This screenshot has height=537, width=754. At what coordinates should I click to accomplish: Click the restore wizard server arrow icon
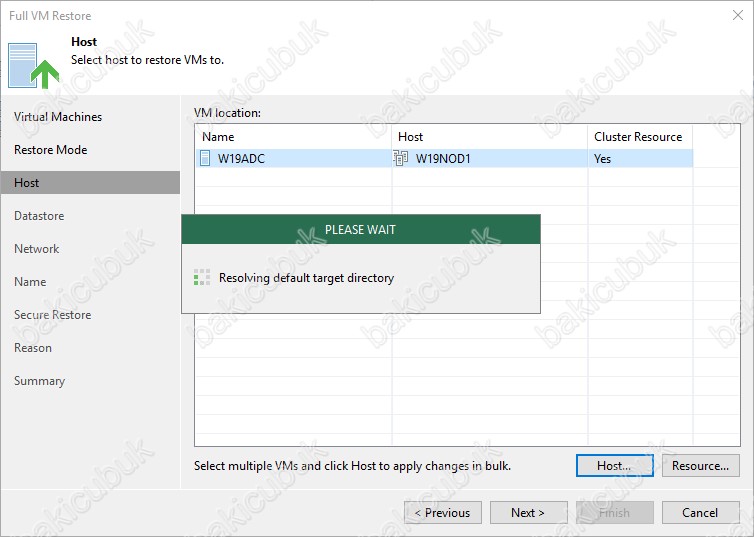34,66
